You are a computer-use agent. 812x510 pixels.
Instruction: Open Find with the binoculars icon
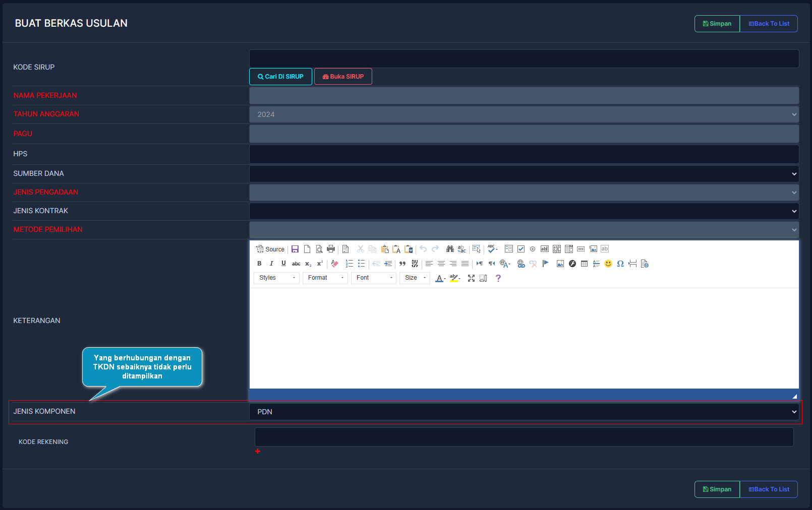(450, 249)
